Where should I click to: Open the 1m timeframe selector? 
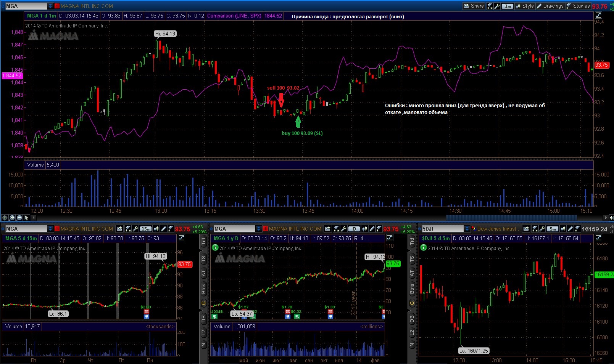point(508,6)
